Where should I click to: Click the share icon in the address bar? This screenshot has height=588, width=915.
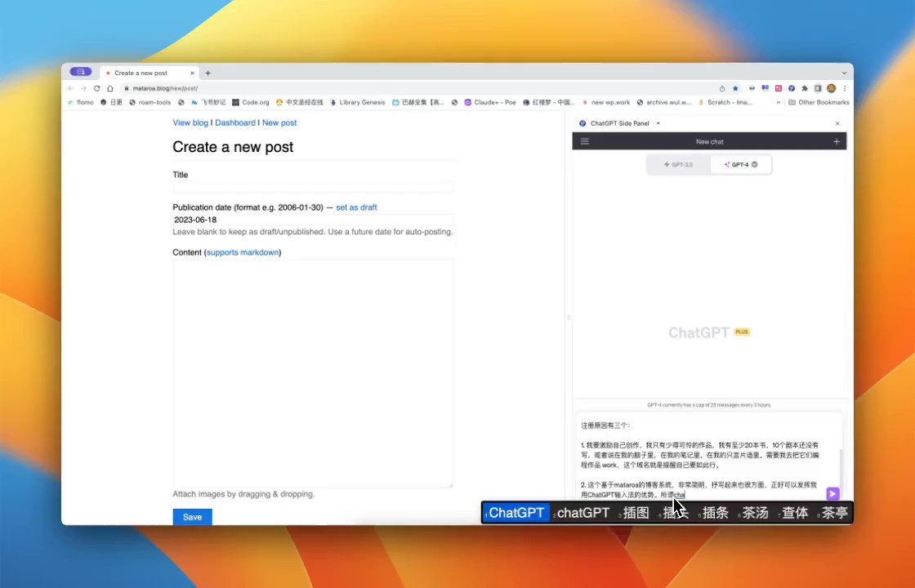[x=722, y=89]
